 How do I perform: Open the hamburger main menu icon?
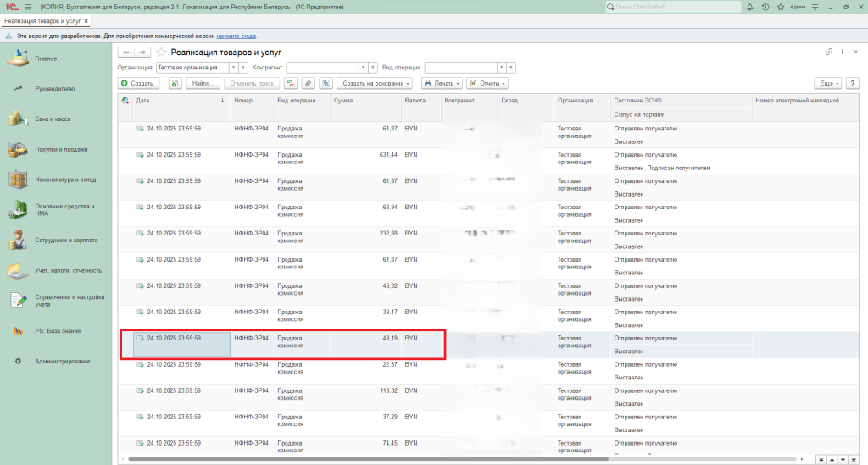pos(26,7)
